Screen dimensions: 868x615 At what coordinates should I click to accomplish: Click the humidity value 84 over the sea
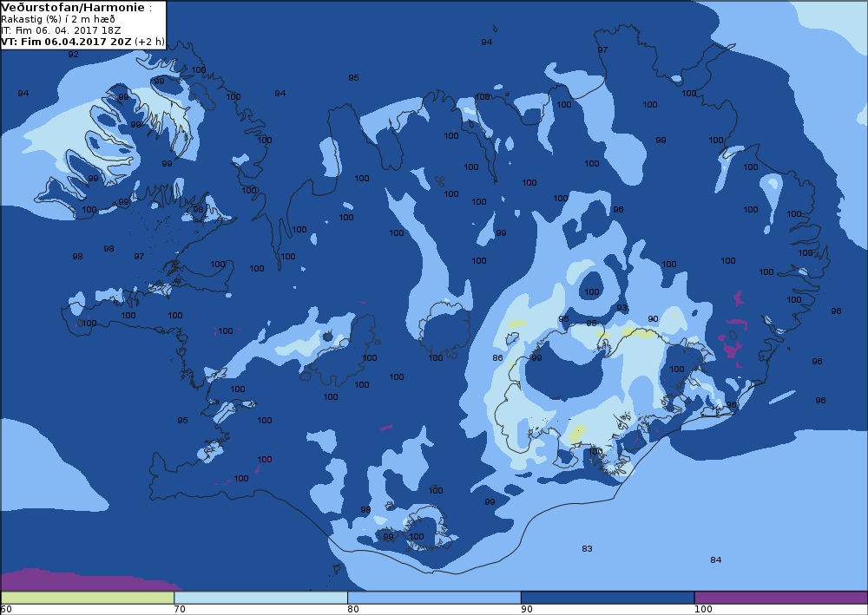point(716,559)
